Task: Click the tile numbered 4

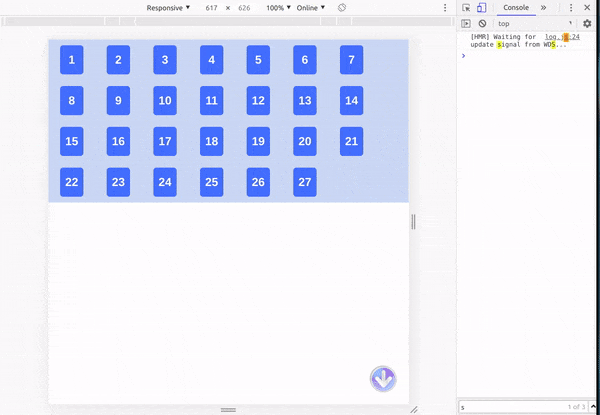Action: click(212, 60)
